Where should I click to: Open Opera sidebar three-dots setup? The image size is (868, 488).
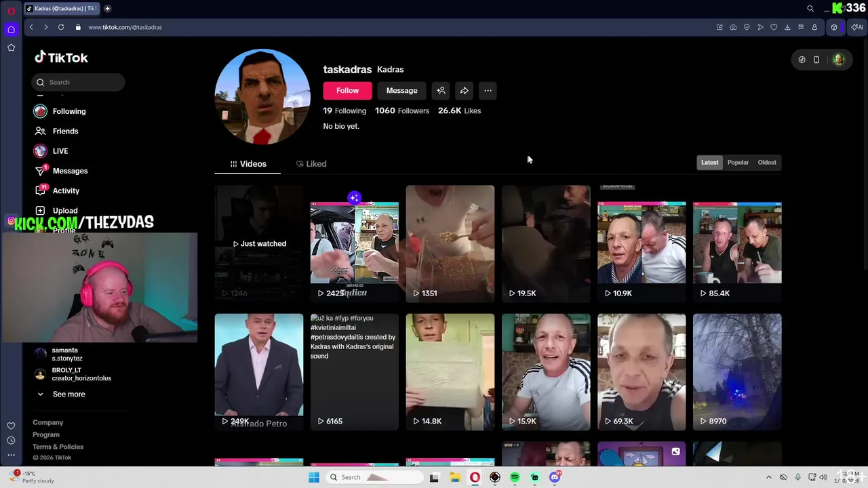coord(11,455)
